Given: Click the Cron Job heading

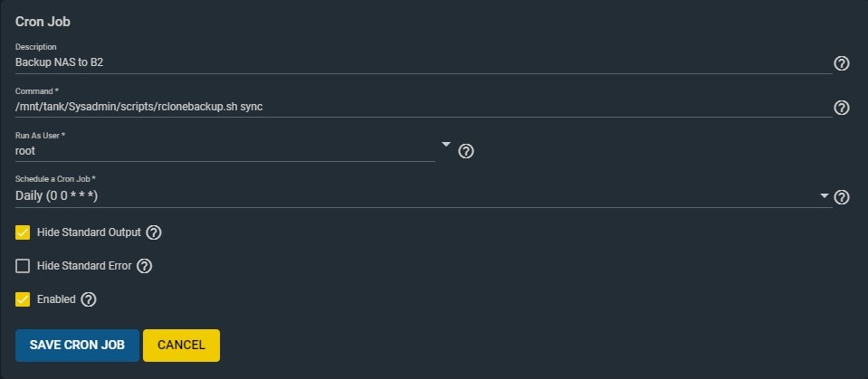Looking at the screenshot, I should pos(43,22).
